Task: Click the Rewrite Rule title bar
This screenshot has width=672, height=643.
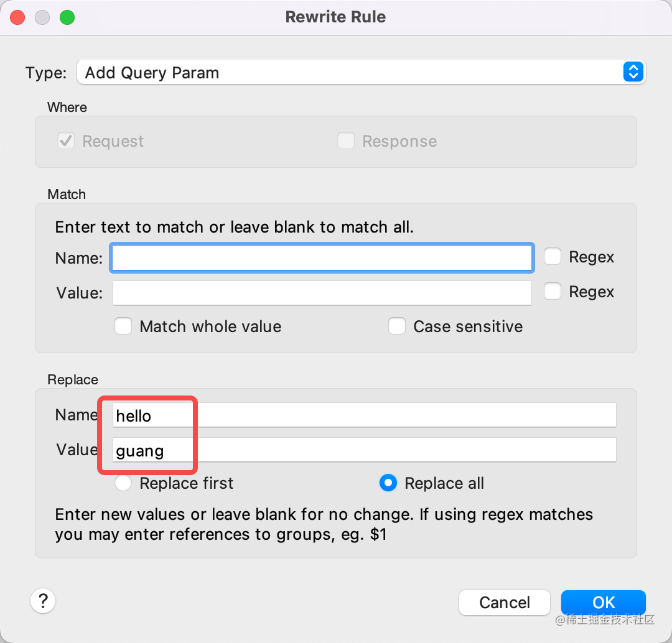Action: [335, 17]
